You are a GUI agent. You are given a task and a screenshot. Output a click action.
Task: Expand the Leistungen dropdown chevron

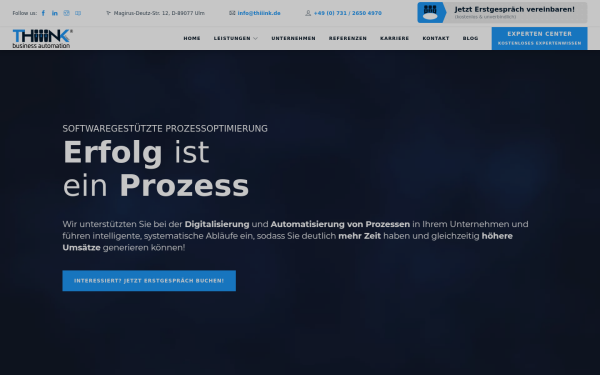click(x=256, y=38)
